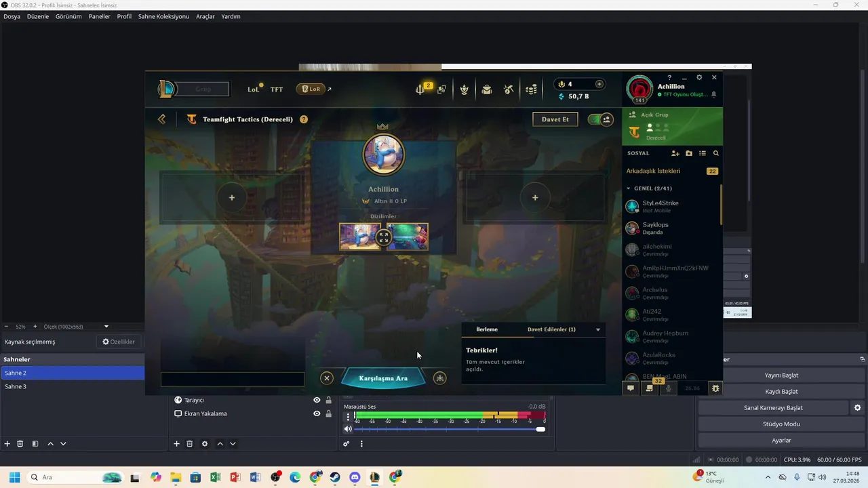Zoom out OBS preview with minus
The image size is (868, 488).
pyautogui.click(x=6, y=327)
